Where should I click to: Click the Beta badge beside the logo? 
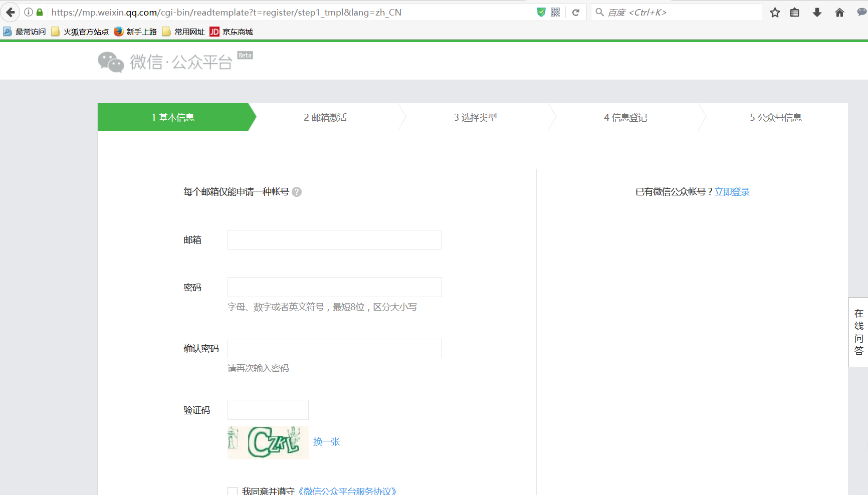[245, 55]
